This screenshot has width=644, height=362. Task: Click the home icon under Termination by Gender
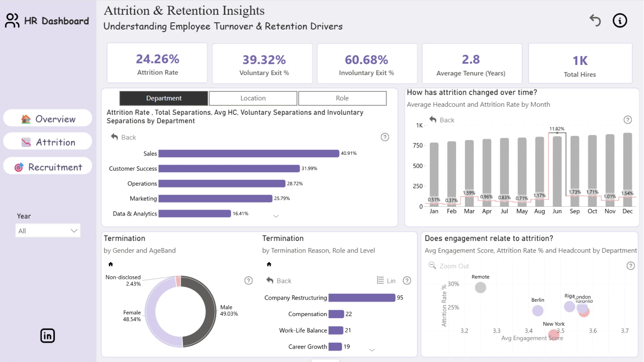(111, 264)
